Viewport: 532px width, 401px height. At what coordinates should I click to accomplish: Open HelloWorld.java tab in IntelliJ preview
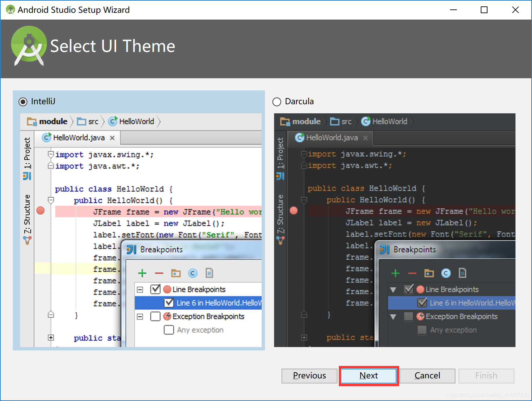coord(78,138)
